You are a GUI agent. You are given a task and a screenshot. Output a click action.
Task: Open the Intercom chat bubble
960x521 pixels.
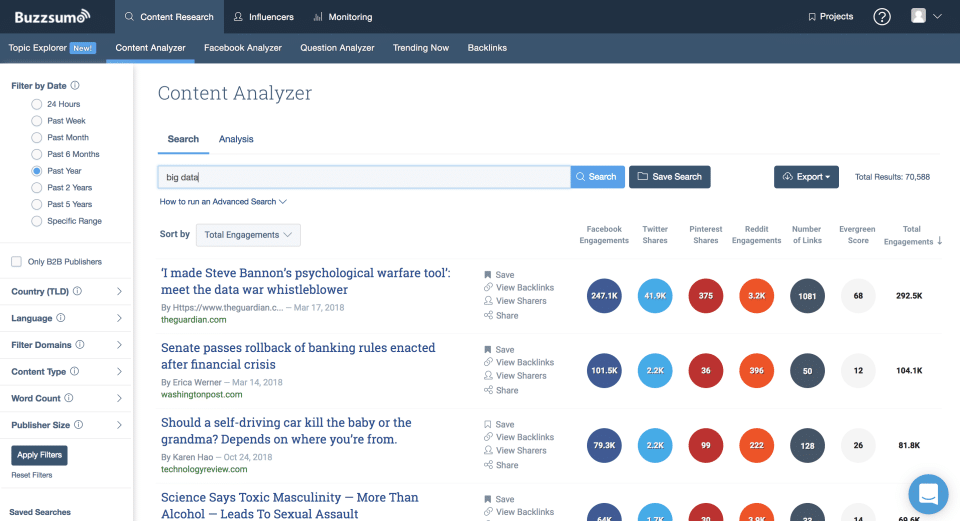click(927, 494)
